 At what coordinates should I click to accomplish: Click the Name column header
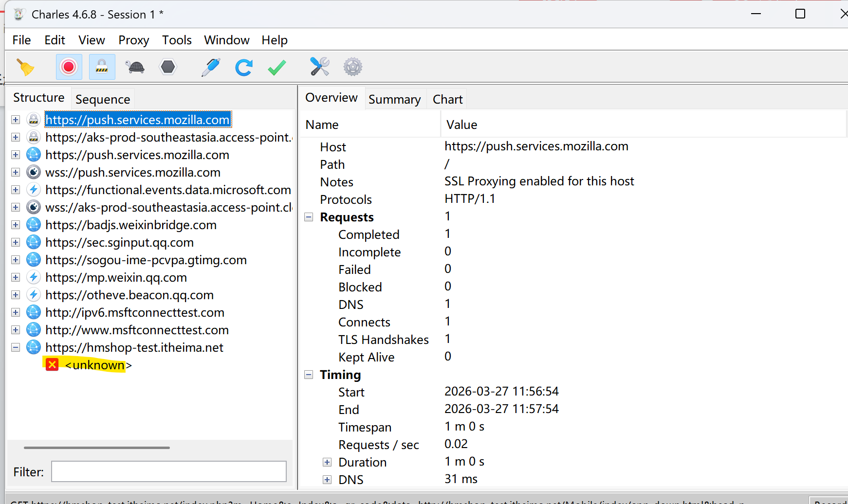(x=370, y=125)
